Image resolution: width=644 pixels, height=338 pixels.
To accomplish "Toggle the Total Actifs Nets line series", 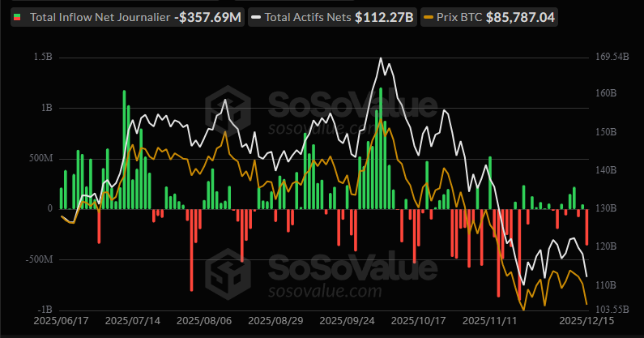I will click(x=332, y=17).
